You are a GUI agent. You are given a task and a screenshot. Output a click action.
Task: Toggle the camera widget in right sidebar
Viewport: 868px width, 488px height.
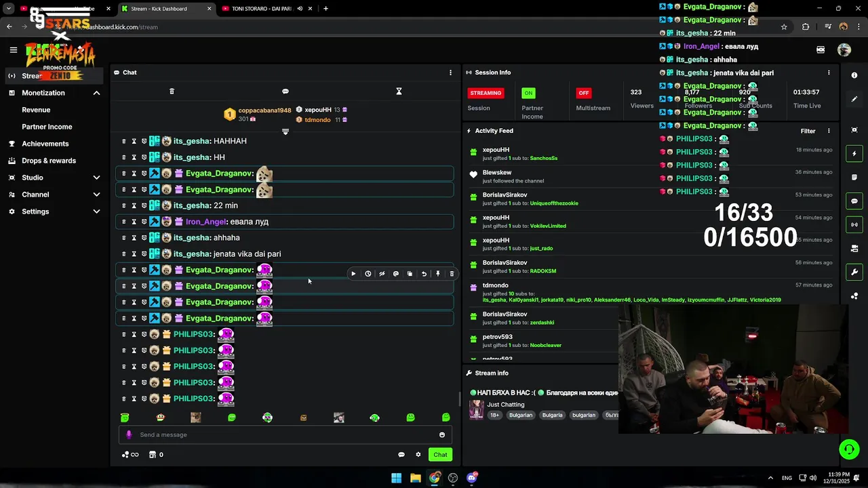[854, 249]
